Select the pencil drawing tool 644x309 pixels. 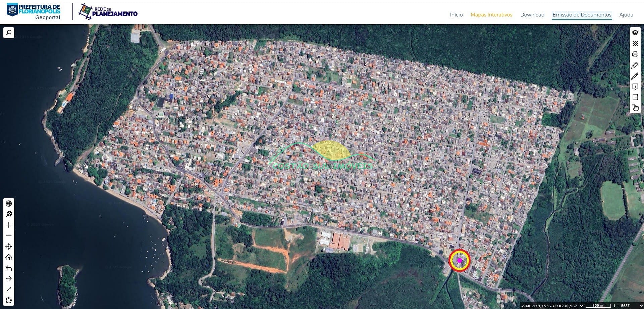(x=635, y=76)
